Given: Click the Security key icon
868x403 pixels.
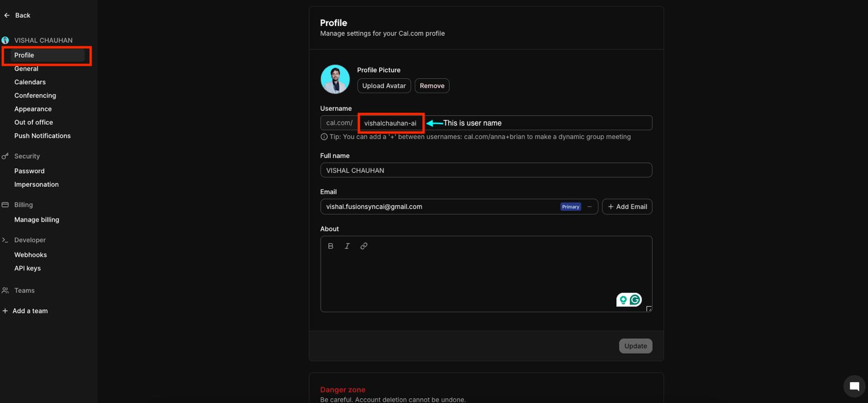Looking at the screenshot, I should (x=5, y=156).
